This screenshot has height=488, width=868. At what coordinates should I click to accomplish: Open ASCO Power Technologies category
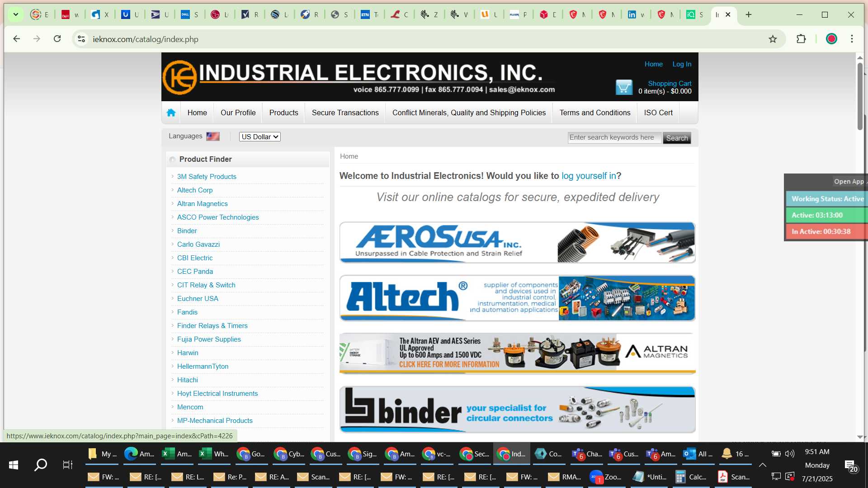[218, 217]
